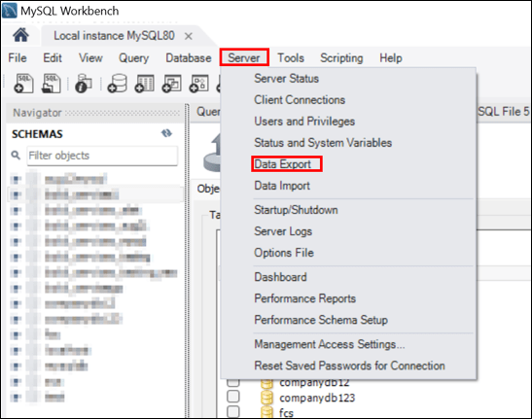Create a new schema
Screen dimensions: 532x419
tap(118, 84)
